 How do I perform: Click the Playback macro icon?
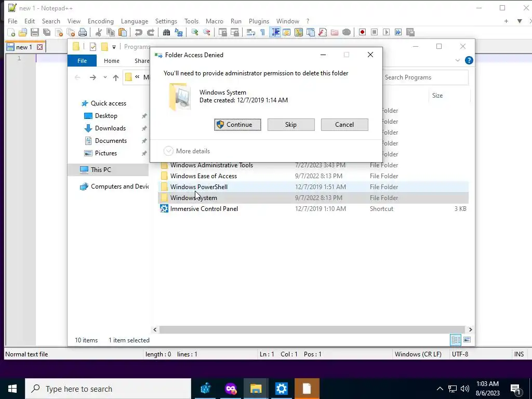[x=386, y=32]
